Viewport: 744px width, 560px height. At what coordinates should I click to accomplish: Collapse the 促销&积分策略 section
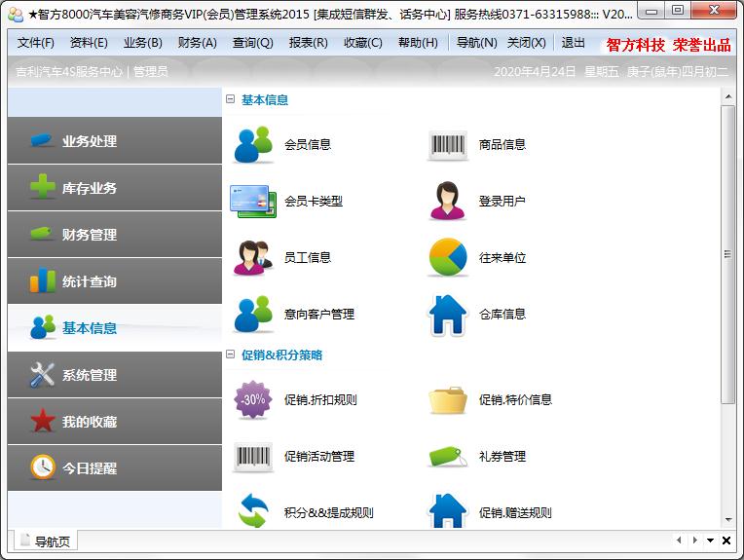click(230, 355)
